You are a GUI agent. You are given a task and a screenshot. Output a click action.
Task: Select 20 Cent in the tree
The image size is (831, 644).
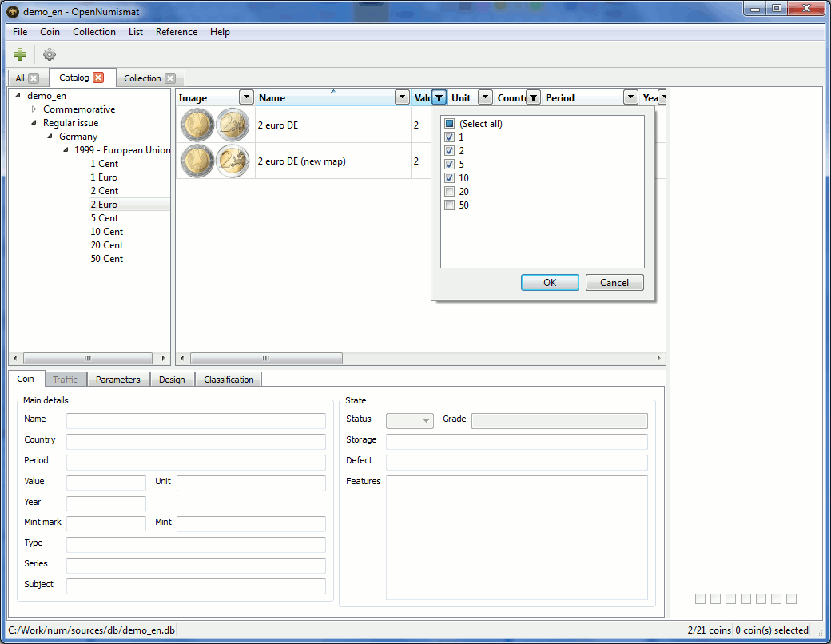coord(106,244)
